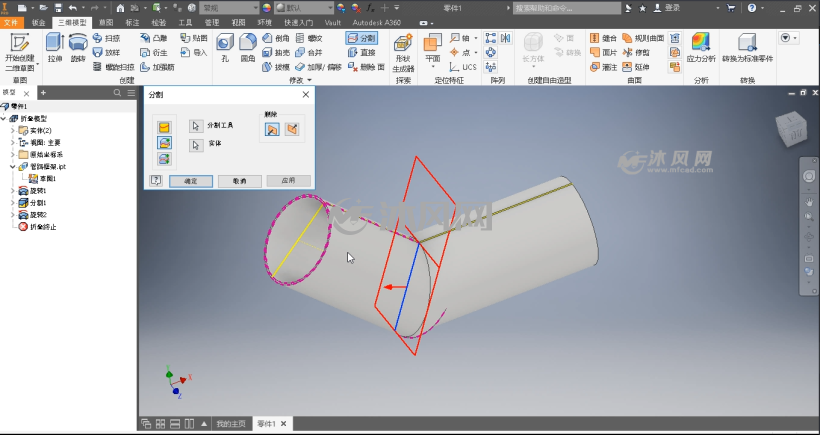Image resolution: width=820 pixels, height=435 pixels.
Task: Select the 圆角 (Fillet) tool
Action: tap(248, 47)
